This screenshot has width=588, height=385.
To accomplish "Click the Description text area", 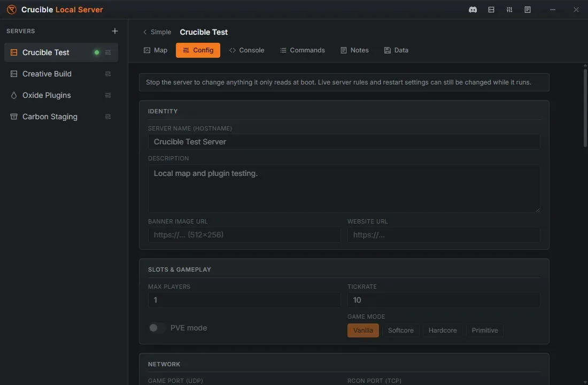I will tap(344, 188).
